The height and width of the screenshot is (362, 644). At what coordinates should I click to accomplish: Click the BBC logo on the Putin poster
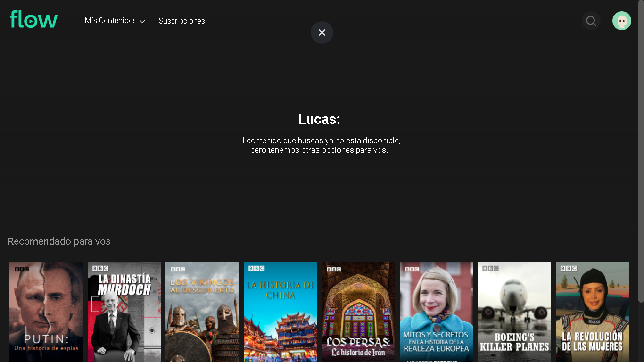click(x=22, y=269)
